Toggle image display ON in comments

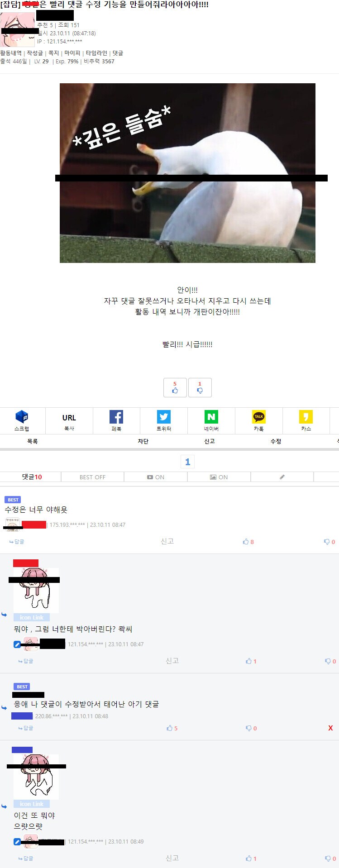(x=219, y=477)
